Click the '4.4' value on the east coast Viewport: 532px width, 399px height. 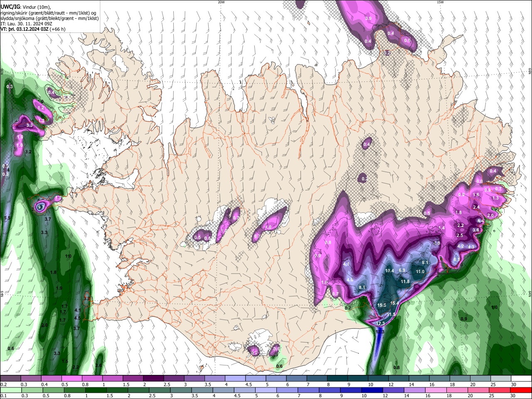point(480,221)
